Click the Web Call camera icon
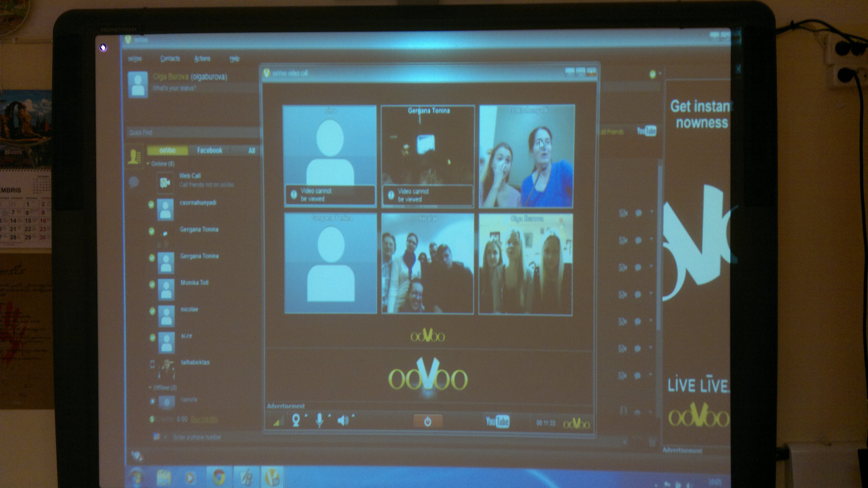 pyautogui.click(x=165, y=182)
